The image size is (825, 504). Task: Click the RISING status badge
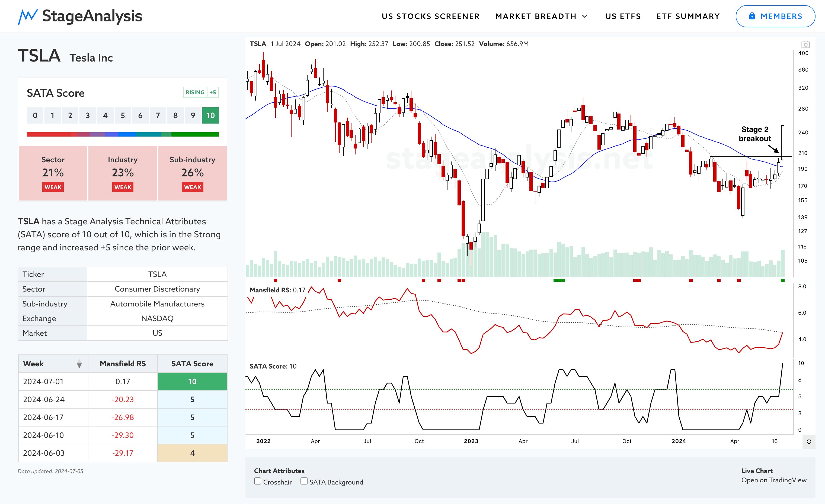195,92
